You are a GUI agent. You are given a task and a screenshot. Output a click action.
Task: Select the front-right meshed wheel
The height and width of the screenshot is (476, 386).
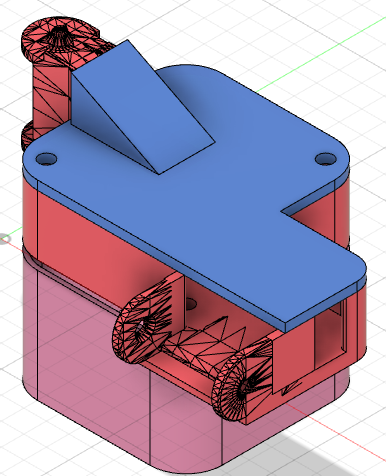coord(242,383)
